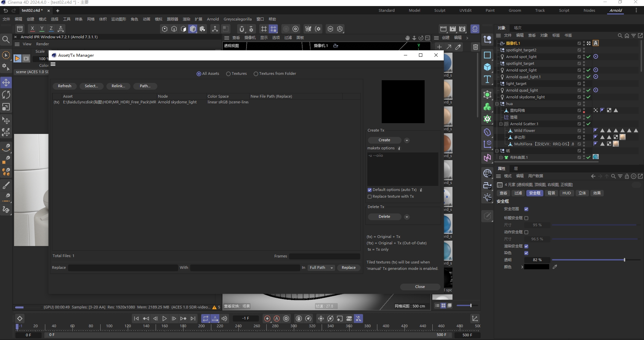Click the Cube primitive icon in right toolbar

point(487,67)
